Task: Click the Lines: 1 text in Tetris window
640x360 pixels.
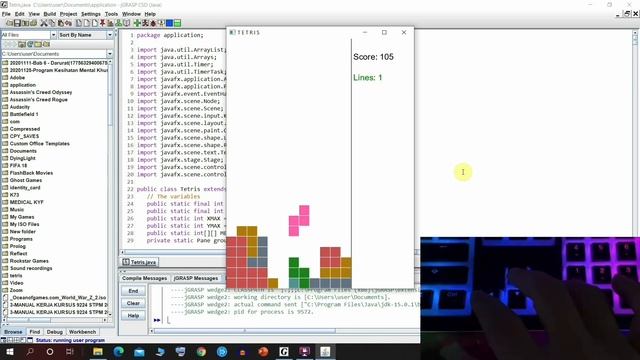Action: coord(367,78)
